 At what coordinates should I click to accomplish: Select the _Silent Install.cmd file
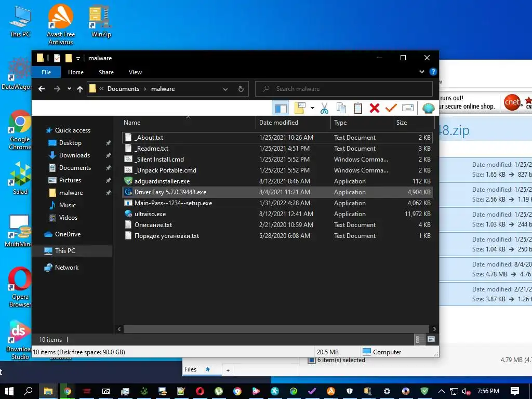pos(277,159)
